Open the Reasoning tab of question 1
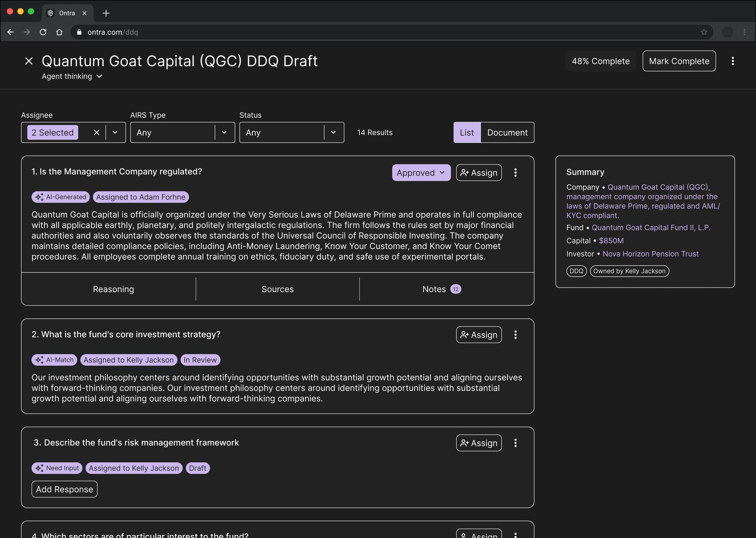Screen dimensions: 756x538 (x=113, y=289)
